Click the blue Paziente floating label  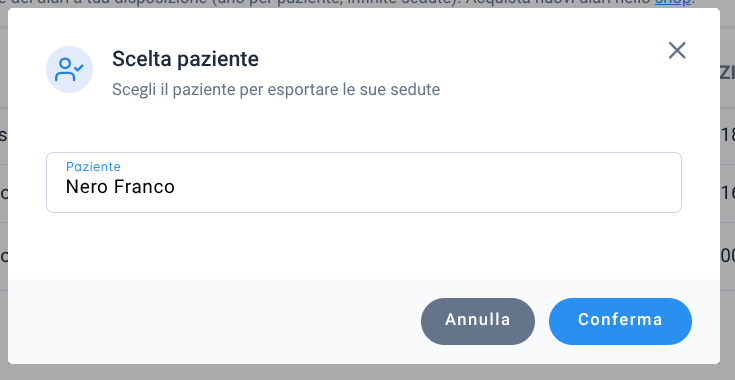click(93, 166)
